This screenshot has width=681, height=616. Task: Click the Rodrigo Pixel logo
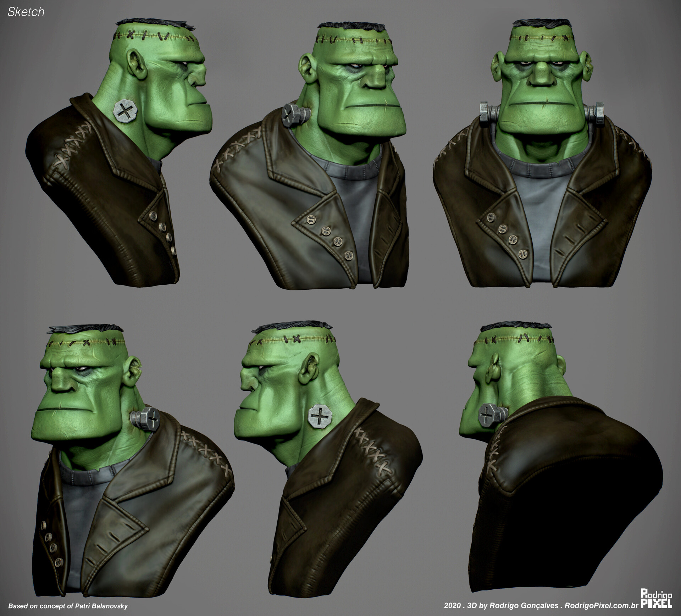tap(657, 599)
